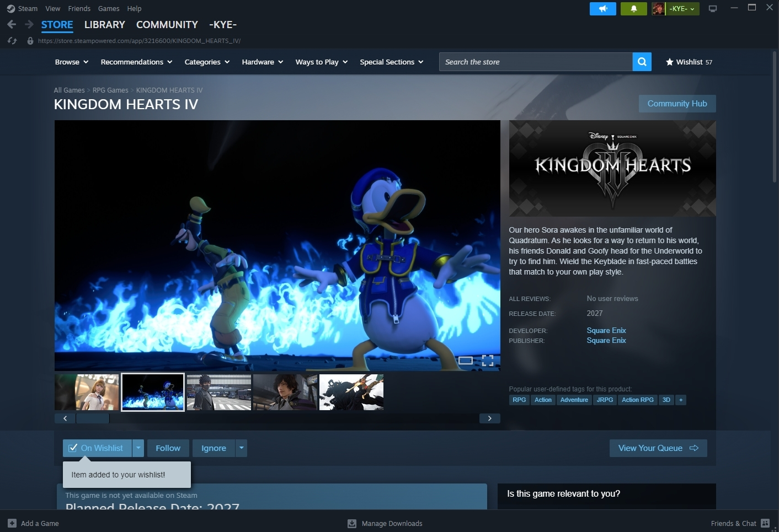This screenshot has width=779, height=532.
Task: Reload the store page
Action: tap(12, 41)
